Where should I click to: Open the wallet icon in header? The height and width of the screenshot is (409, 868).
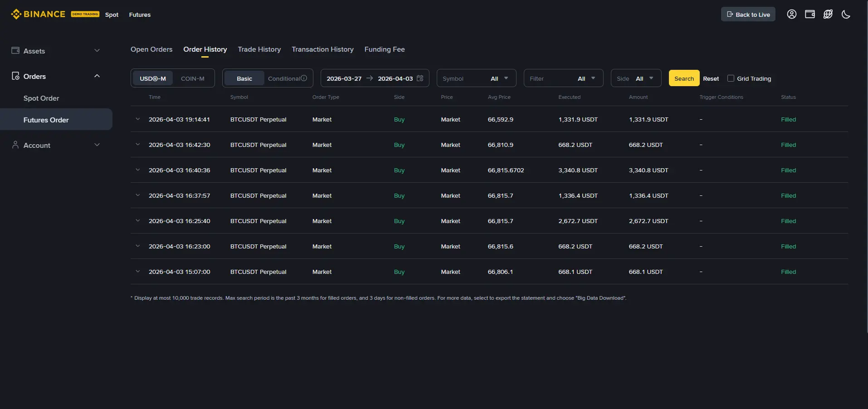(809, 14)
